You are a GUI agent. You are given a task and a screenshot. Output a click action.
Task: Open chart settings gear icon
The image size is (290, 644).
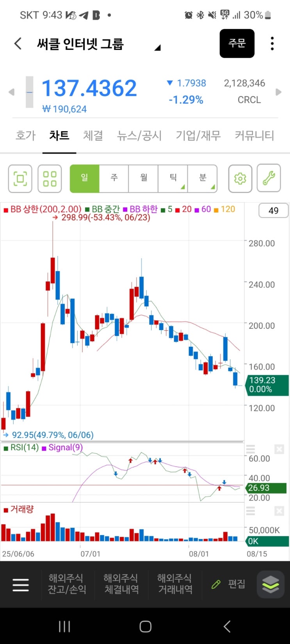pos(240,179)
